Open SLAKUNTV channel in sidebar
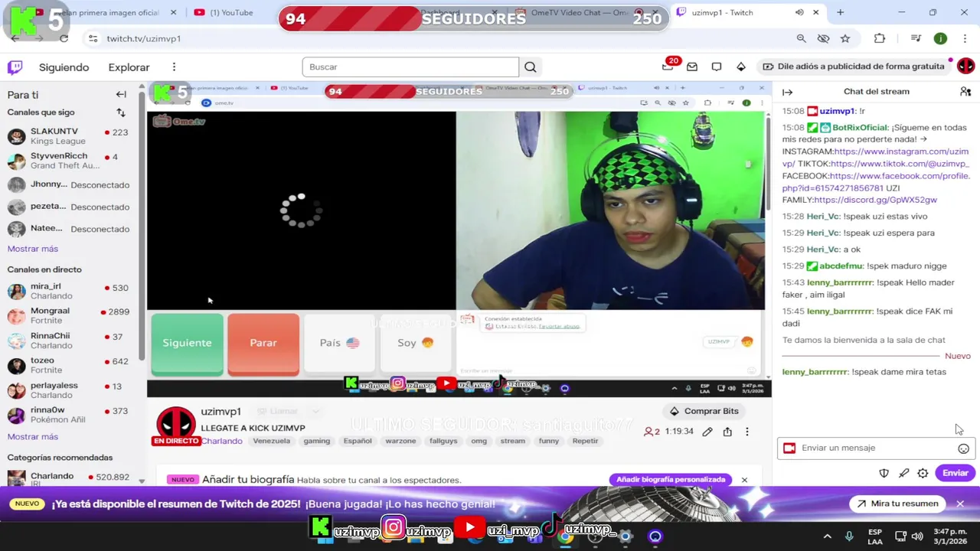Screen dimensions: 980x551 tap(70, 136)
